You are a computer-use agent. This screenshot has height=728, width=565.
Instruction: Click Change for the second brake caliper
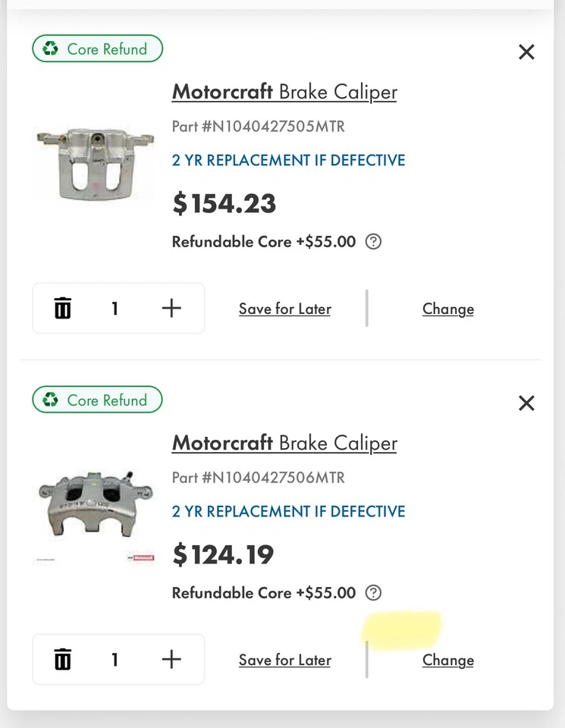(447, 660)
